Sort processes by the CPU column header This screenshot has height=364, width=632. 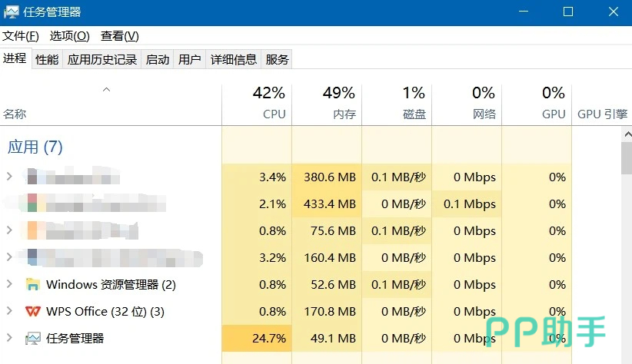point(257,104)
